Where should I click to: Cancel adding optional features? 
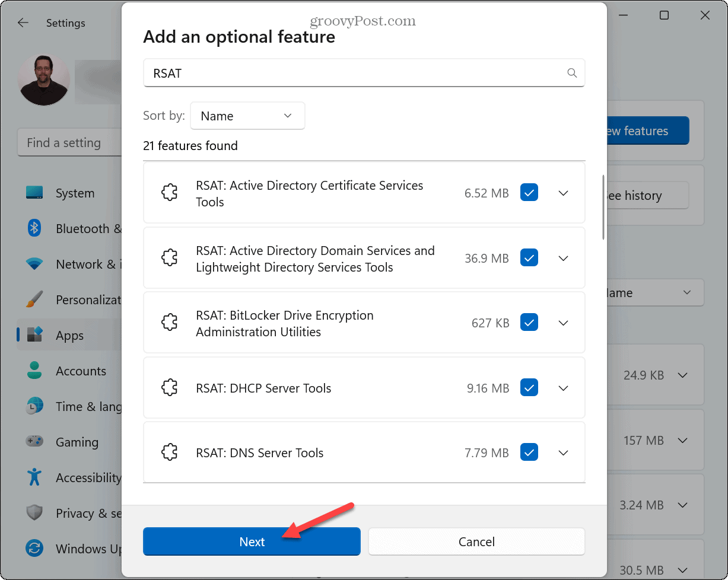point(476,541)
